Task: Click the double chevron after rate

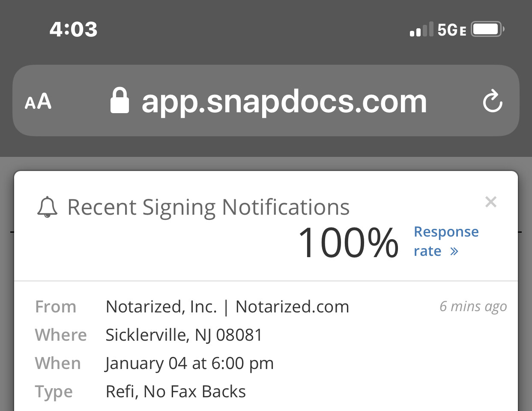Action: pyautogui.click(x=454, y=252)
